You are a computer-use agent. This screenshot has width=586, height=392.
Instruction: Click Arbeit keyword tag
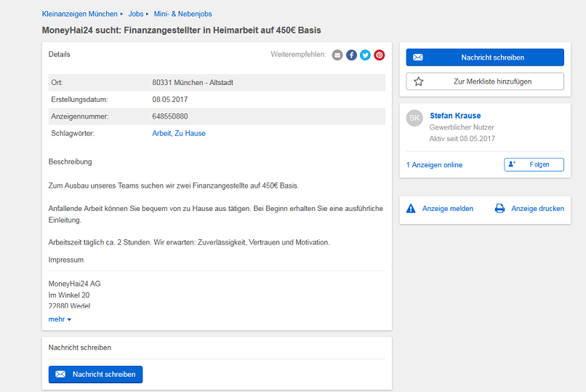tap(161, 133)
